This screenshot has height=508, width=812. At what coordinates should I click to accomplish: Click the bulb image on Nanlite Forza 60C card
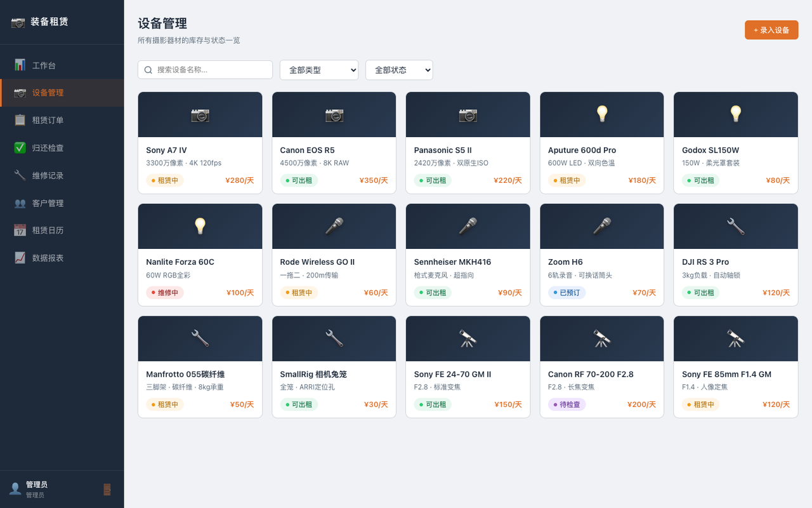(x=200, y=226)
